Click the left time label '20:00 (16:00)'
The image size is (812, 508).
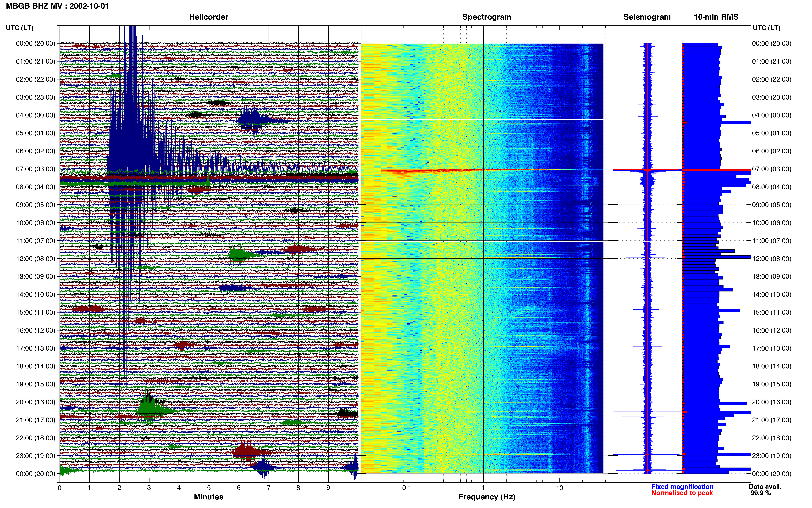pos(36,402)
